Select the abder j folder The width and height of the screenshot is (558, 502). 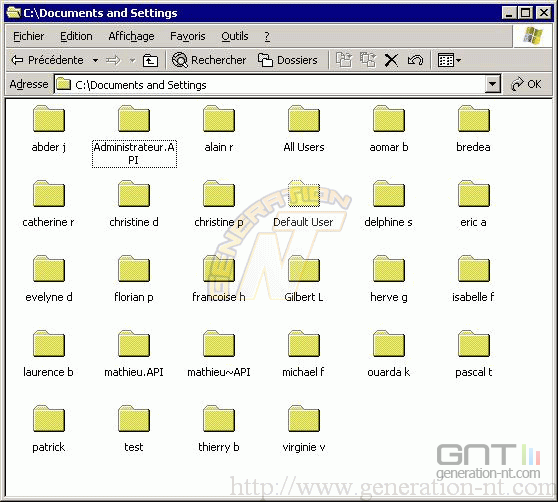point(49,129)
